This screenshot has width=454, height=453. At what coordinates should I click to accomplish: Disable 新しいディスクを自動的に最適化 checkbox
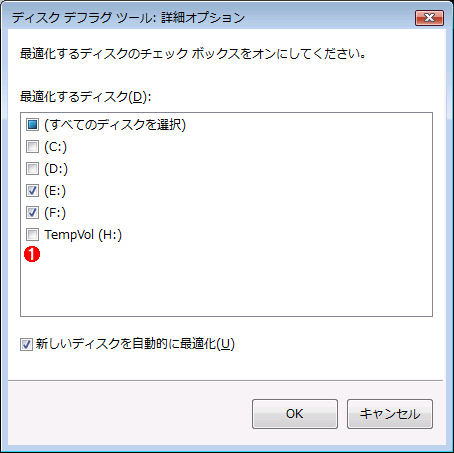coord(26,344)
